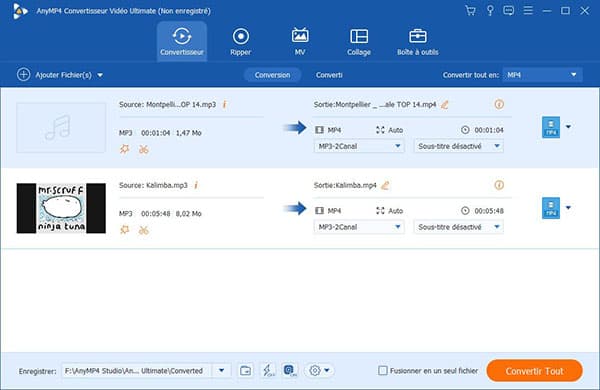Click Auto resolution icon in Kalimba row
The height and width of the screenshot is (390, 600).
point(380,211)
